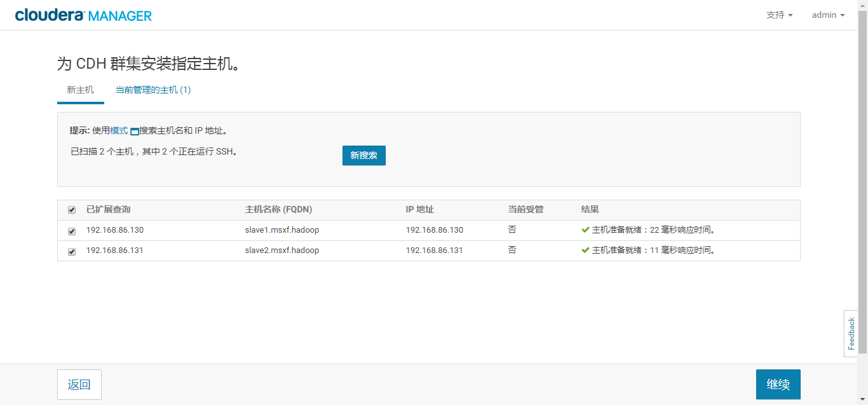Click green checkmark for slave2.msxf.hadoop result
The width and height of the screenshot is (868, 405).
click(585, 251)
